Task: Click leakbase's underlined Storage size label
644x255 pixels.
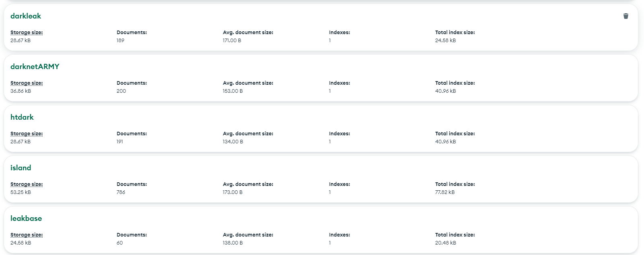Action: (27, 235)
